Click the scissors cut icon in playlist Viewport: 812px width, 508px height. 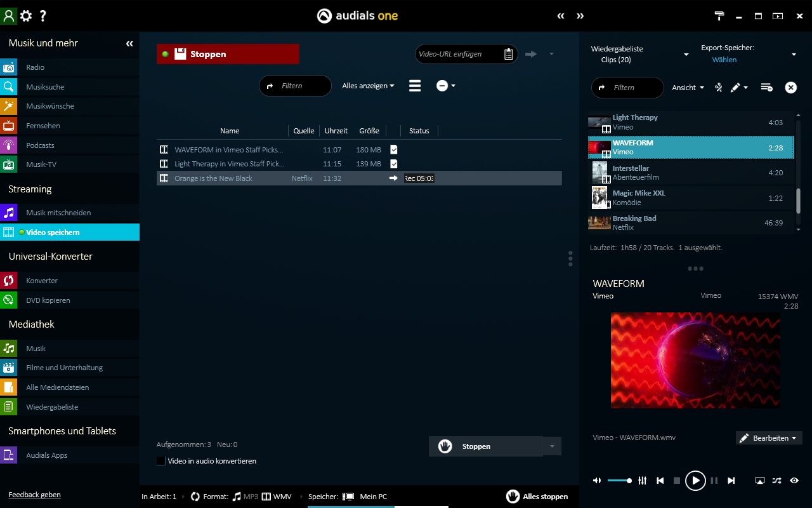[x=719, y=88]
